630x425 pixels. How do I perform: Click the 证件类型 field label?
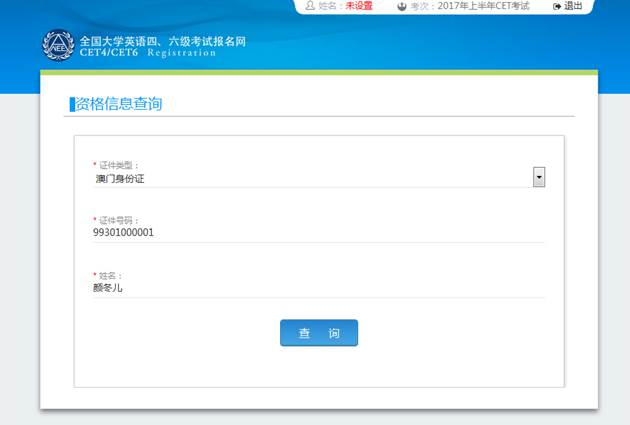pos(118,165)
